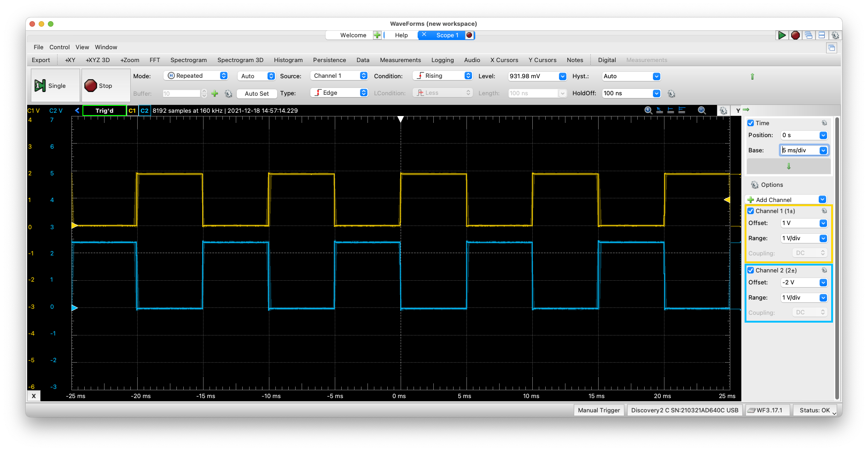Screen dimensions: 868x451
Task: Open the View menu
Action: (82, 47)
